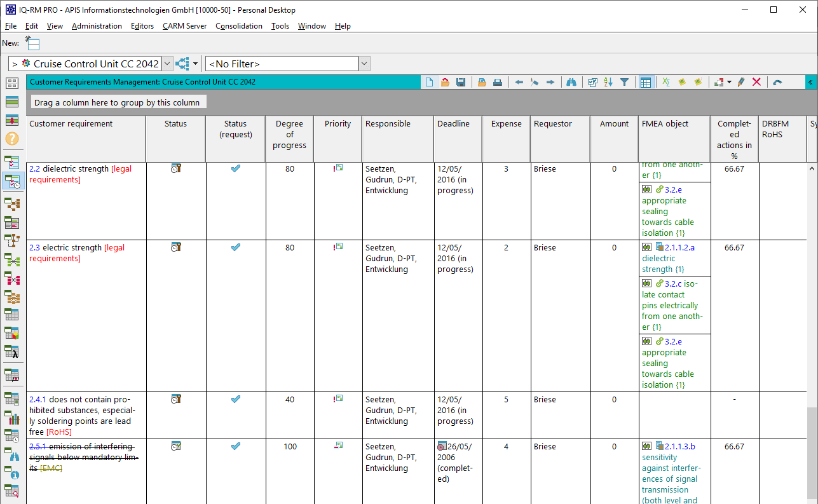Select the highlighted sidebar checklist with clock icon
This screenshot has width=818, height=504.
point(12,180)
